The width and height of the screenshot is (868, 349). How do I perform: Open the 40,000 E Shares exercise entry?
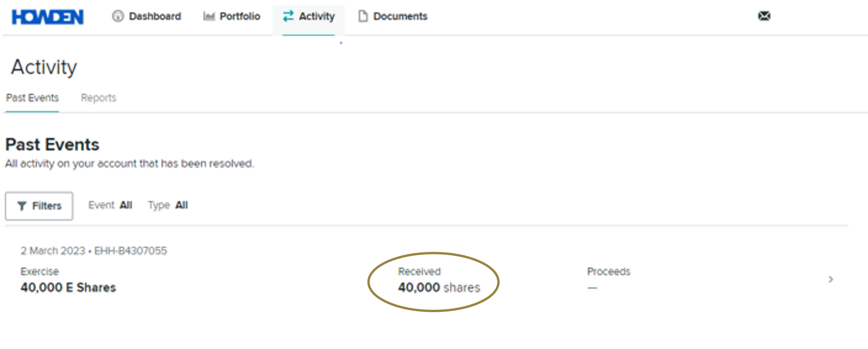68,287
